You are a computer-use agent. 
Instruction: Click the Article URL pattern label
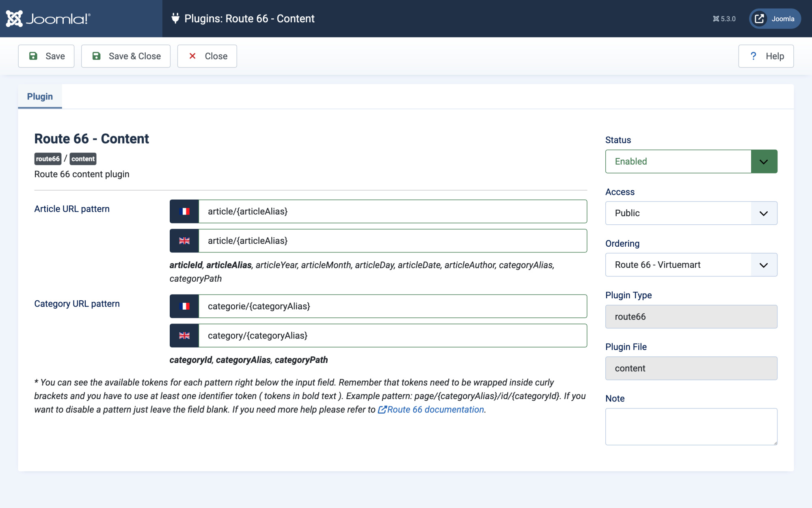(x=72, y=209)
